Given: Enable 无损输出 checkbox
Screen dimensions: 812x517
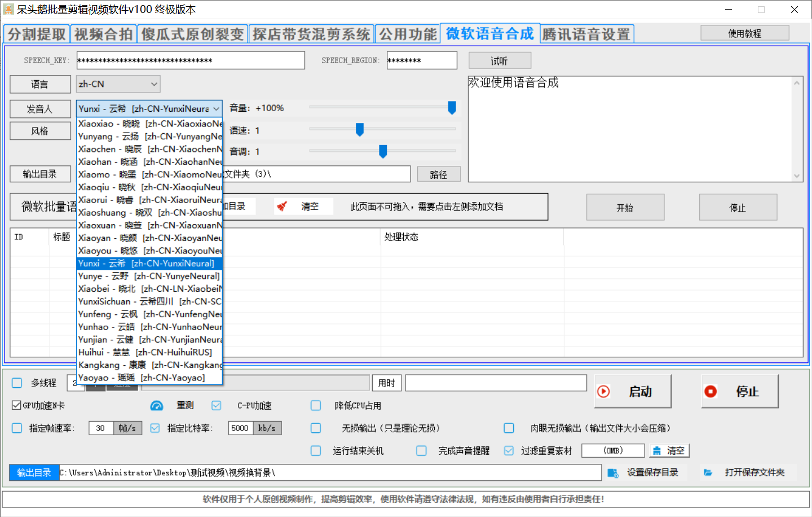Looking at the screenshot, I should click(316, 428).
